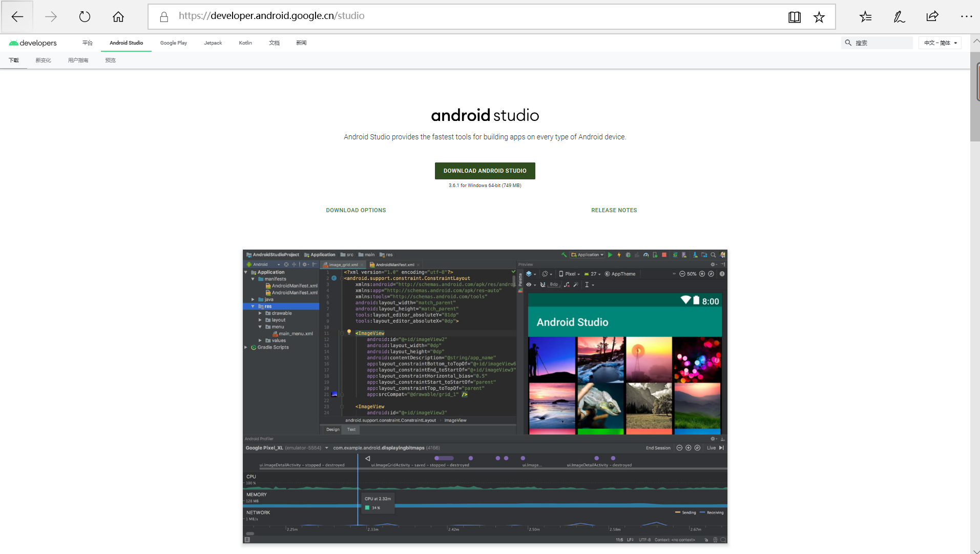Viewport: 980px width, 554px height.
Task: Click the magic wand infer constraints icon
Action: 576,284
